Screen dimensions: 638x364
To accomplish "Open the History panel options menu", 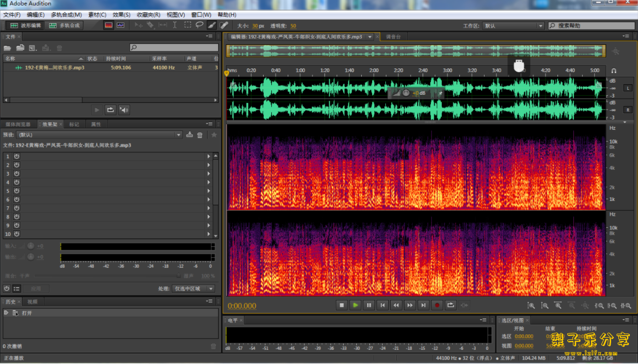I will (209, 301).
